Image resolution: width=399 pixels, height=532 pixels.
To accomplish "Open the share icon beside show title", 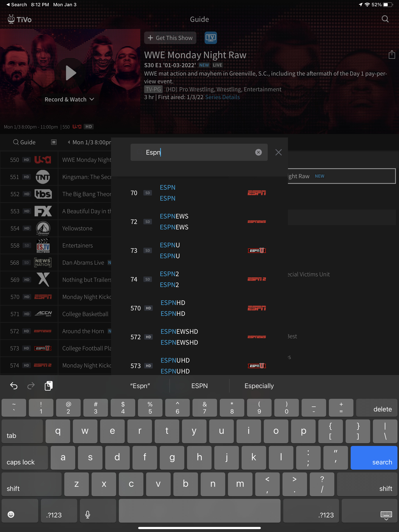I will coord(392,55).
